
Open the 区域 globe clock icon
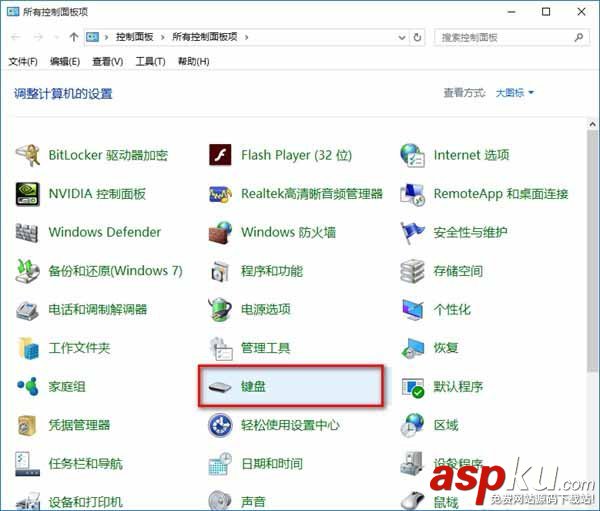tap(412, 425)
